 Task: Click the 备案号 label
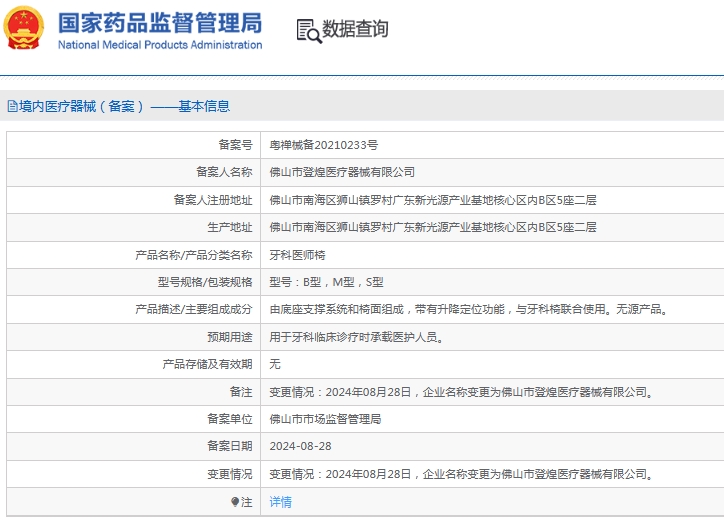pos(235,145)
